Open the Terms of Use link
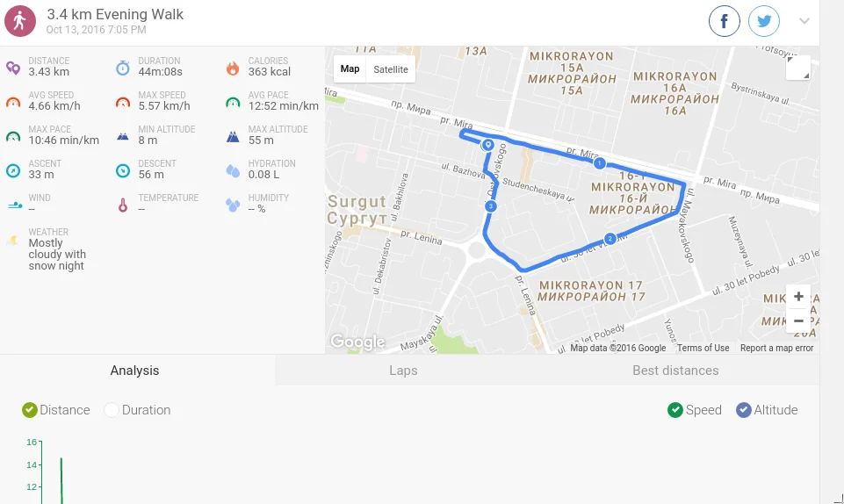The width and height of the screenshot is (844, 504). click(703, 348)
